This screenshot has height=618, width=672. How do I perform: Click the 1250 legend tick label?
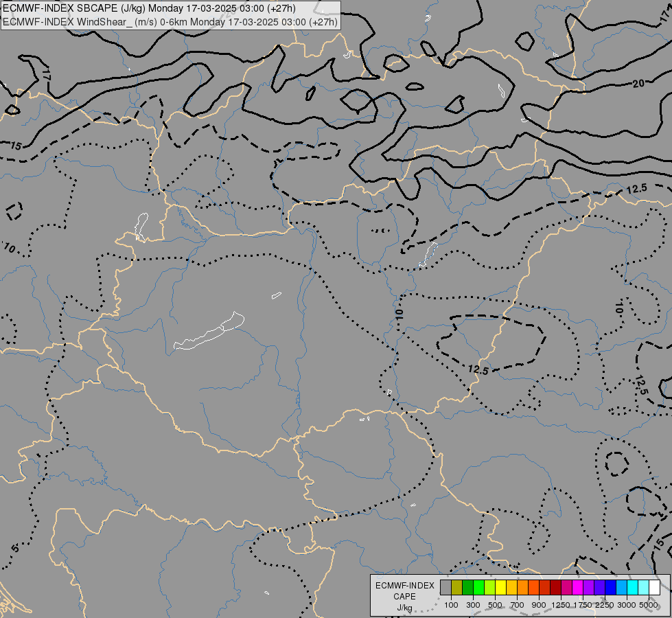[x=561, y=605]
